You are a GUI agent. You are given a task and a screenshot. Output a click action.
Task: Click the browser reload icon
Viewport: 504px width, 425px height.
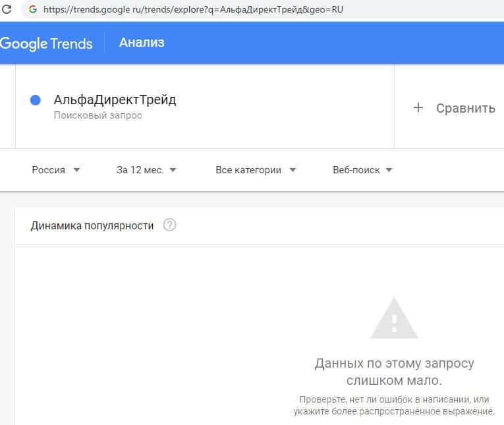8,10
